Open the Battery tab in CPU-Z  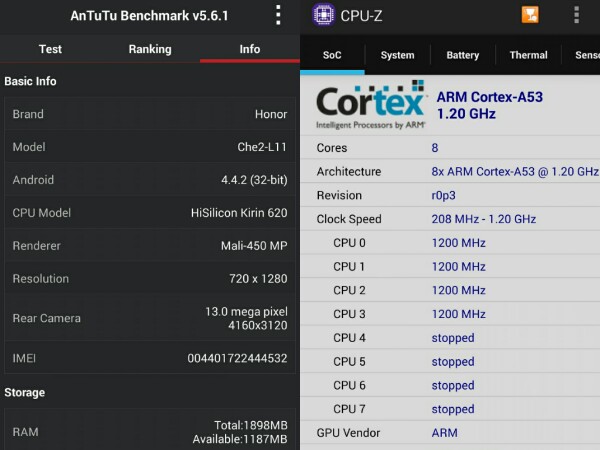(x=463, y=55)
